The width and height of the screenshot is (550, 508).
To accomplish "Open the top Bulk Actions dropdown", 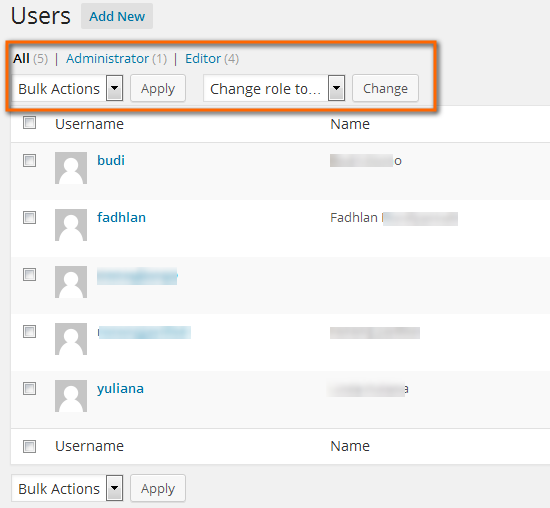I will (67, 88).
